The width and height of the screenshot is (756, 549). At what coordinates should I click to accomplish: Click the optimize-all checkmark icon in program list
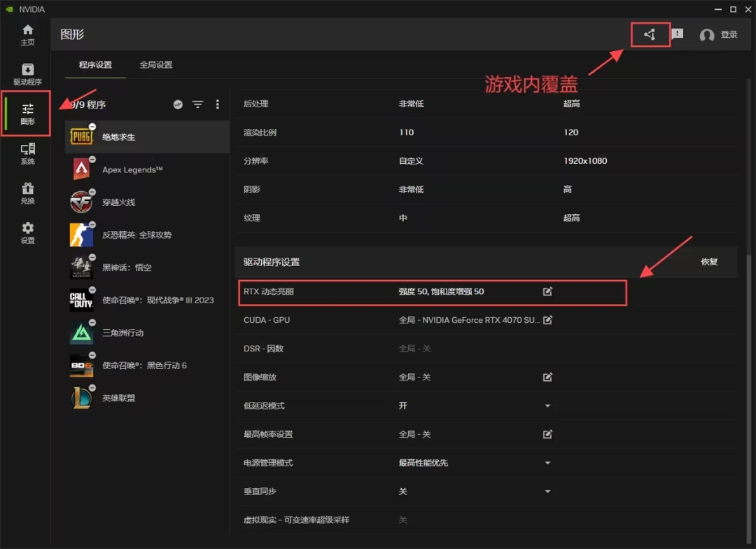tap(178, 104)
